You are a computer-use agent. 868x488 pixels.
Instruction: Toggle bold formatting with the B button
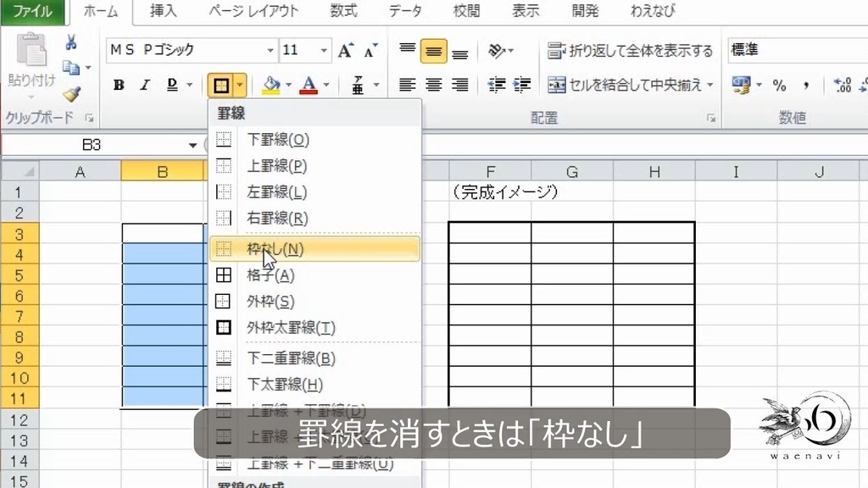(x=119, y=85)
